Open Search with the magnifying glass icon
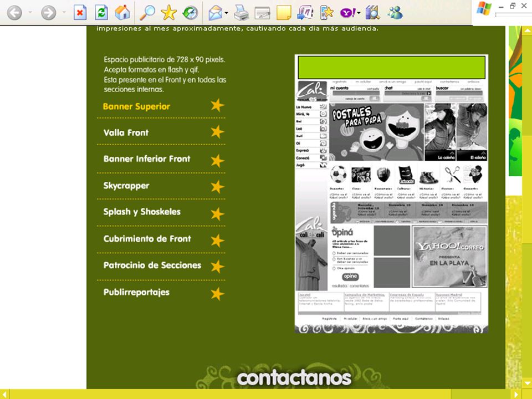The width and height of the screenshot is (532, 399). click(x=147, y=13)
